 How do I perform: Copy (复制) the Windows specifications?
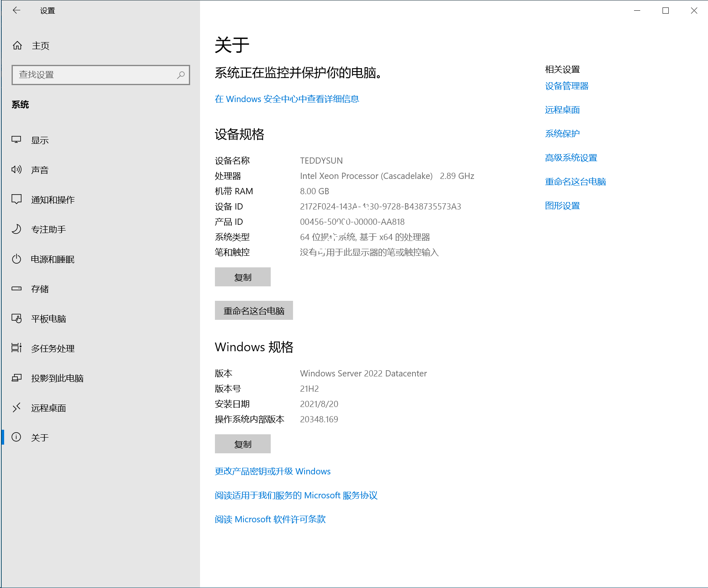point(243,444)
